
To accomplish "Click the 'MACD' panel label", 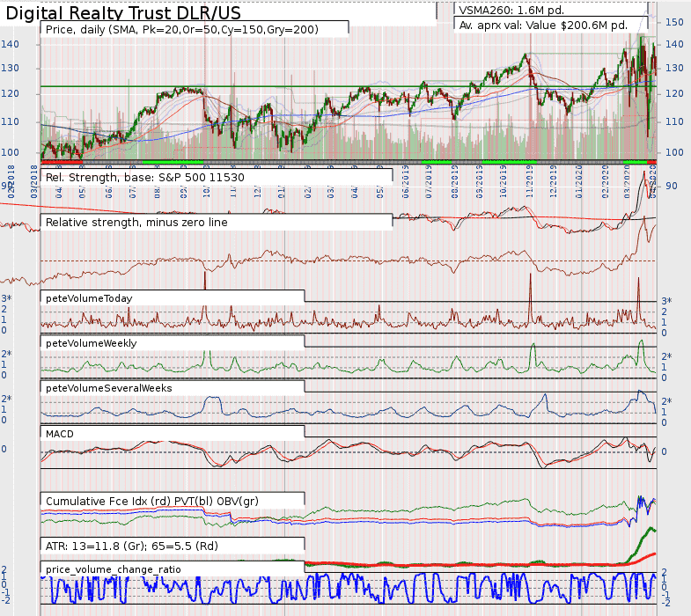I will tap(60, 434).
